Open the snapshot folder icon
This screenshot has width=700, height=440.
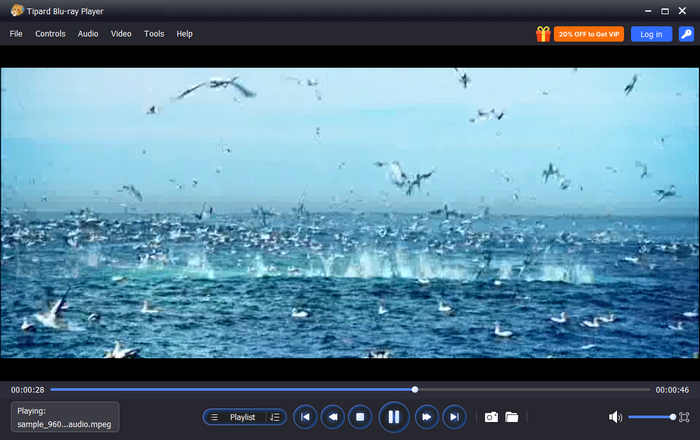511,417
